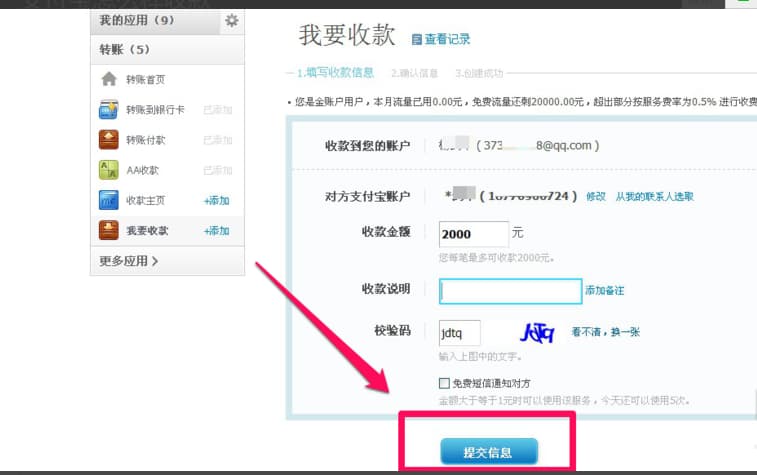The image size is (757, 475).
Task: Click the 提交信息 button
Action: 489,452
